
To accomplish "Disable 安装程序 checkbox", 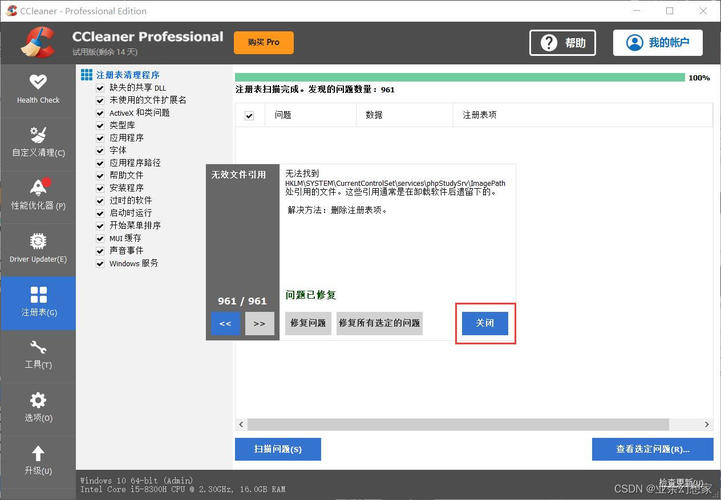I will pyautogui.click(x=100, y=188).
